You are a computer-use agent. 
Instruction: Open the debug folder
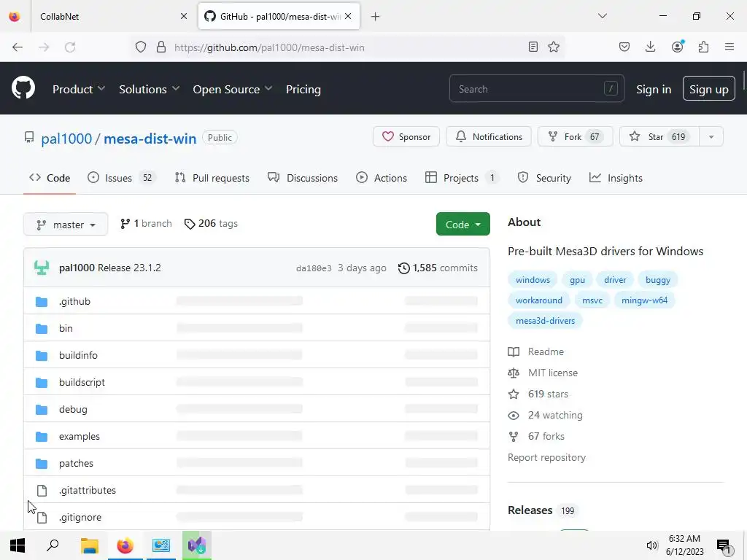[x=73, y=410]
